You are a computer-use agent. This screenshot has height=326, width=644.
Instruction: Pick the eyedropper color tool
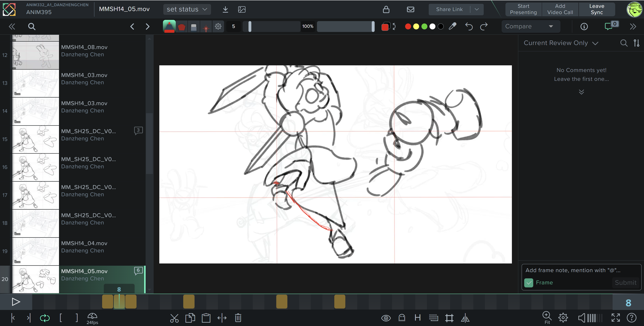(x=453, y=26)
